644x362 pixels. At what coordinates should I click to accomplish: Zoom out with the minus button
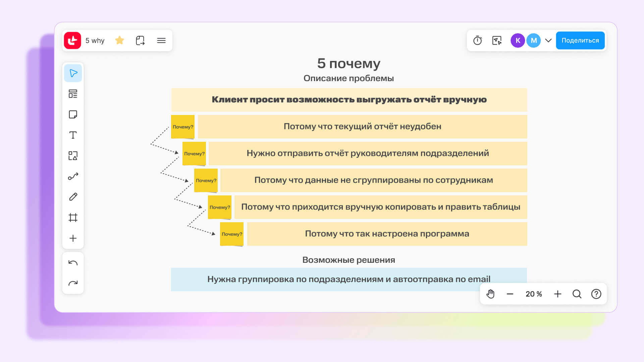(x=510, y=294)
